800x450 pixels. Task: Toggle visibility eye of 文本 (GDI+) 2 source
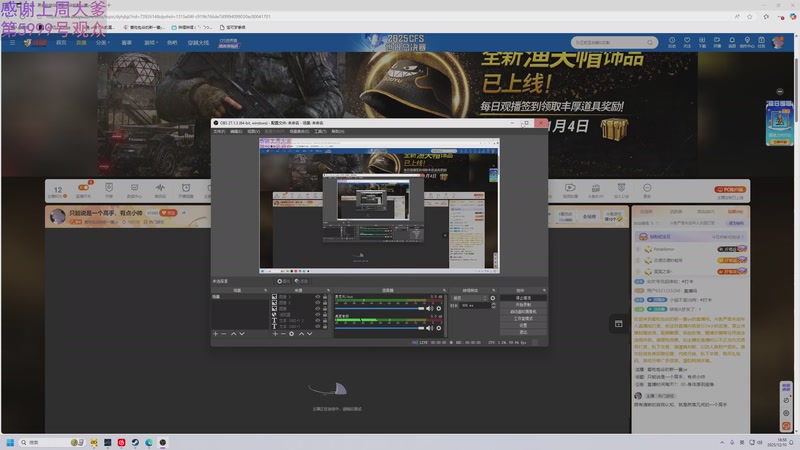317,320
